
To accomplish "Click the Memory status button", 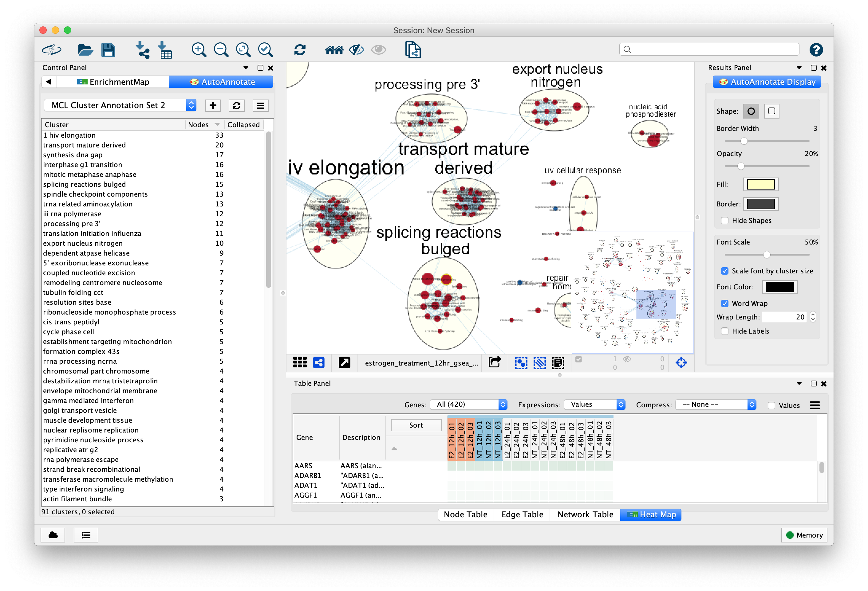I will coord(804,535).
